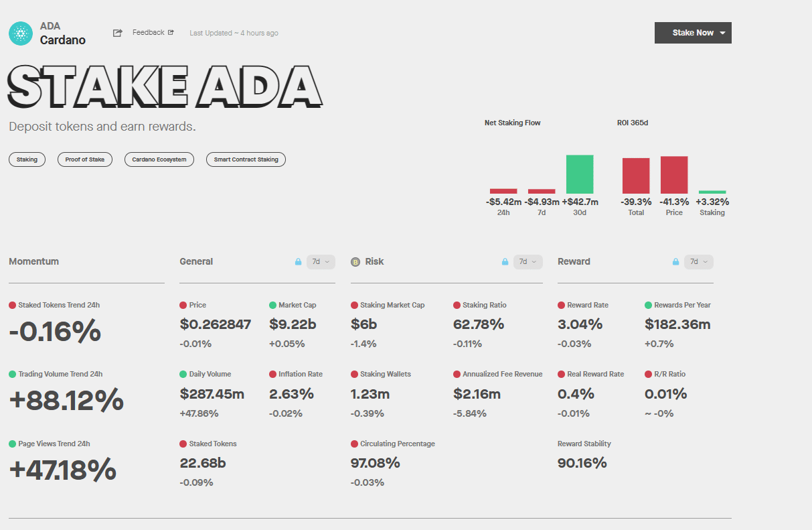Click the ROI 365d heading
812x530 pixels.
pyautogui.click(x=633, y=123)
